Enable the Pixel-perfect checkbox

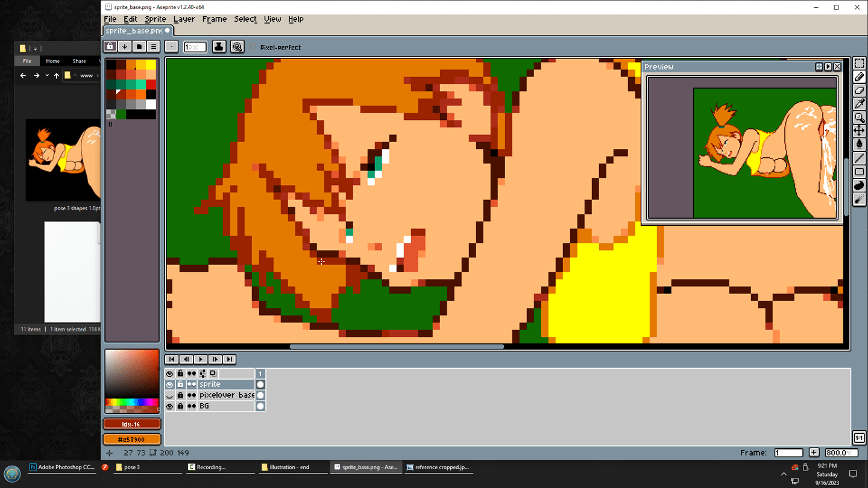point(253,47)
